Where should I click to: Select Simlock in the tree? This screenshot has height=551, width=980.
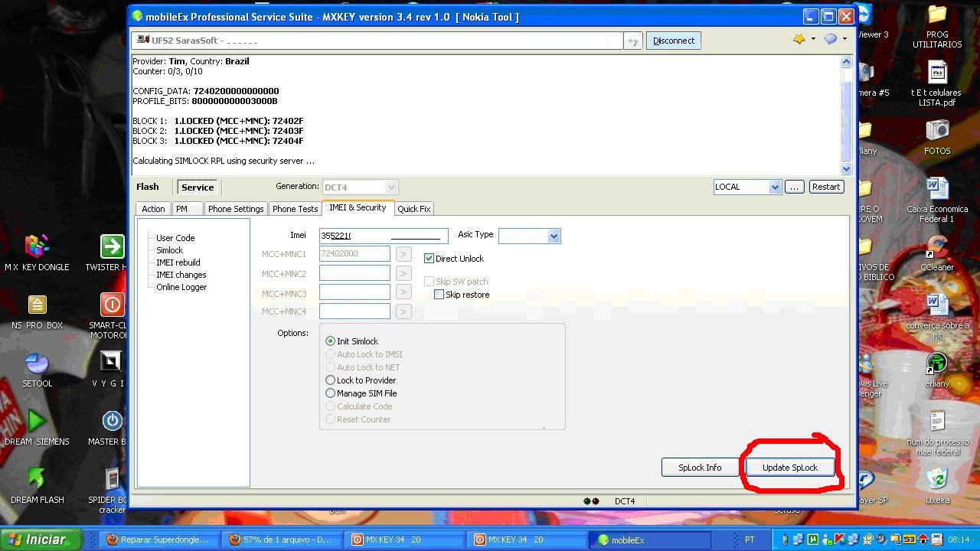(170, 250)
